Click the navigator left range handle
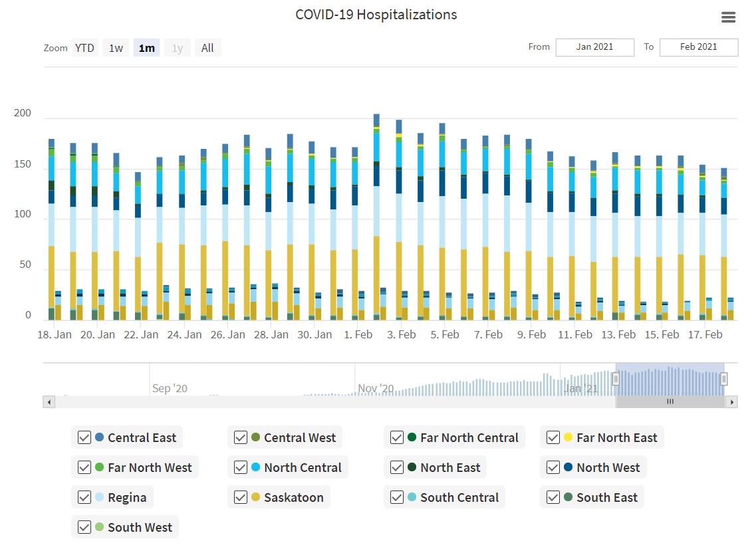756x553 pixels. [x=616, y=380]
